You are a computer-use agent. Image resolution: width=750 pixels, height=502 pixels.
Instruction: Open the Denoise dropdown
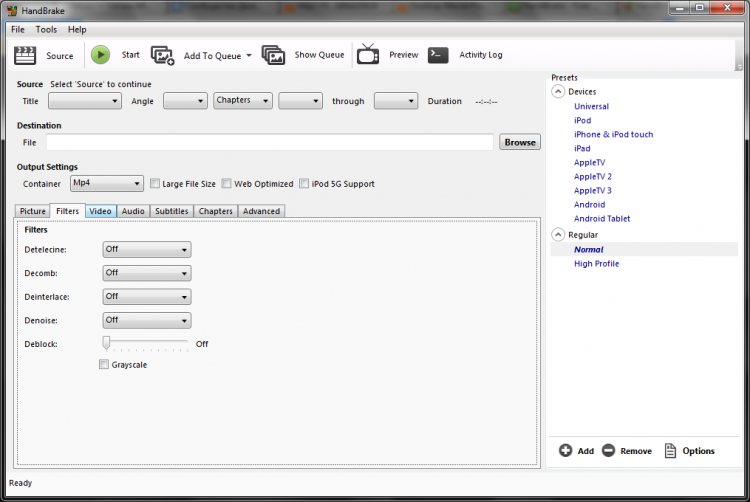coord(147,320)
